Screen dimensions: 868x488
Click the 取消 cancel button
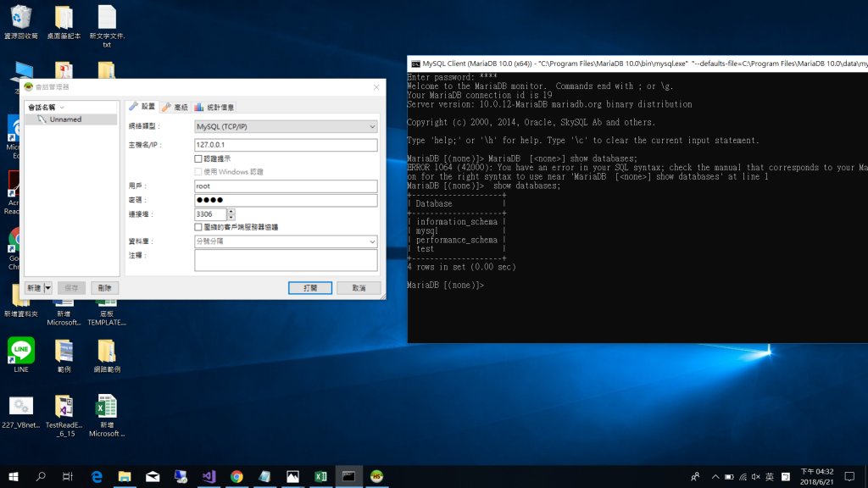(x=359, y=288)
